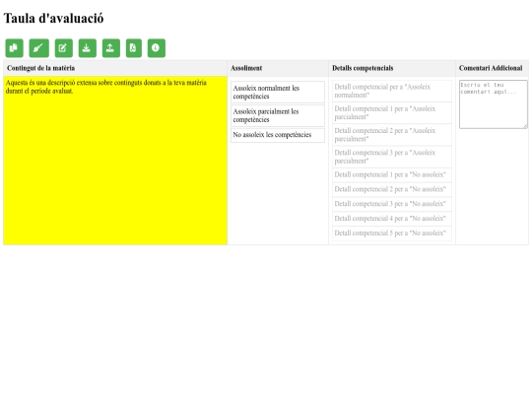Viewport: 532px width, 399px height.
Task: Click Detall competencial 2 per a "No assoleix"
Action: [392, 190]
